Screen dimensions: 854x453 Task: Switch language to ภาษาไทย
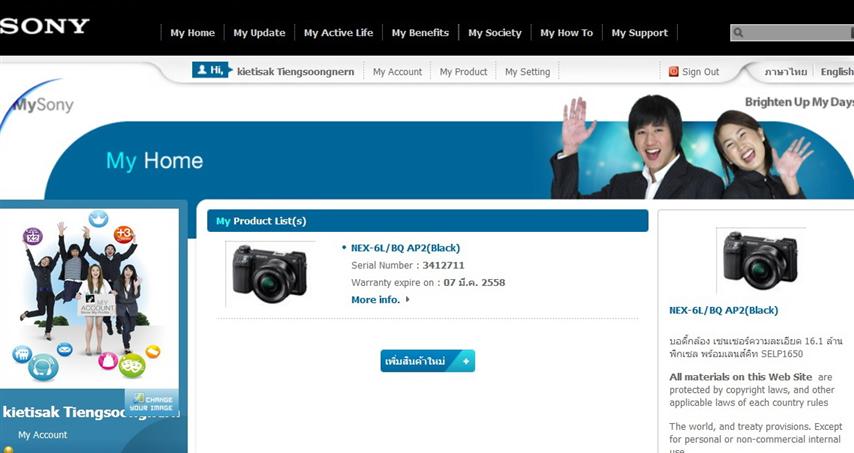[x=785, y=72]
